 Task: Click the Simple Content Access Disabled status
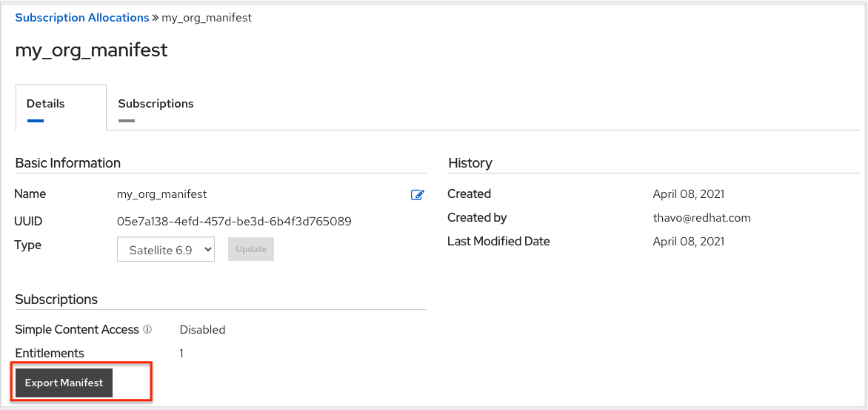click(x=202, y=330)
